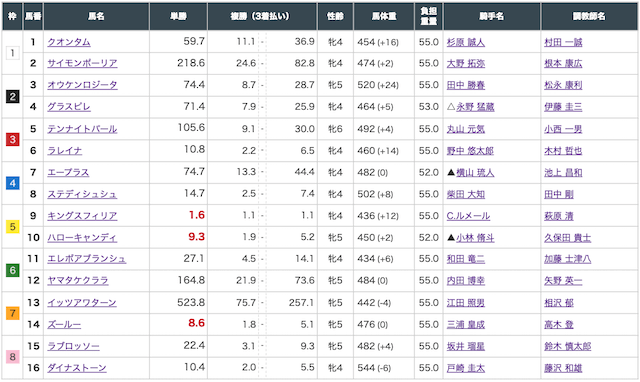Open jockey link 永野 猛蔵
The width and height of the screenshot is (640, 382).
(475, 107)
